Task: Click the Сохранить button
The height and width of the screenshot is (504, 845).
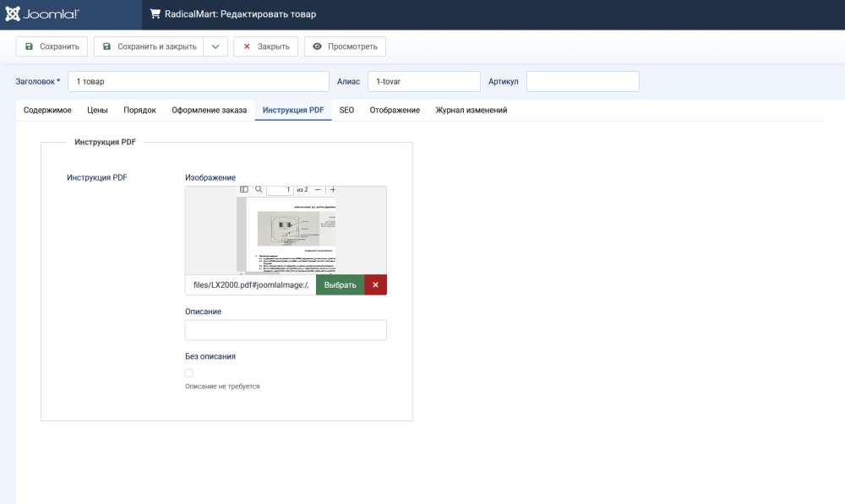Action: (52, 46)
